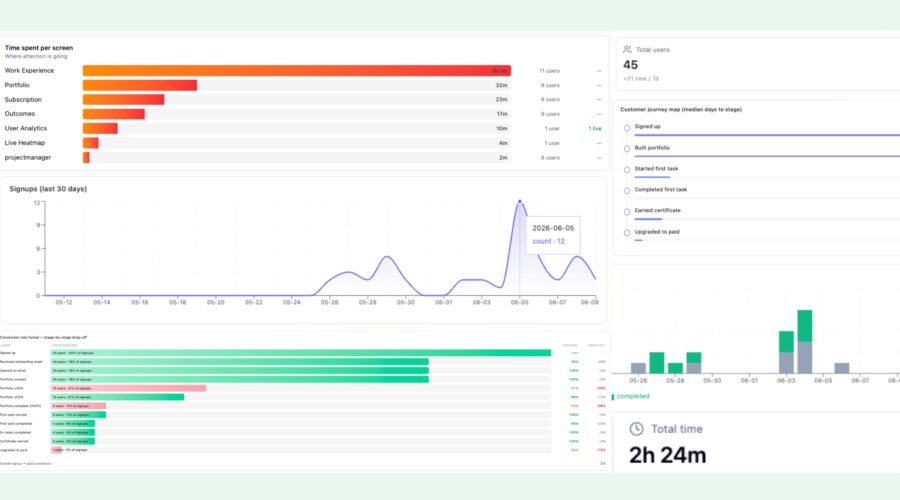Click the '17m' value in Outcomes row

pyautogui.click(x=502, y=114)
